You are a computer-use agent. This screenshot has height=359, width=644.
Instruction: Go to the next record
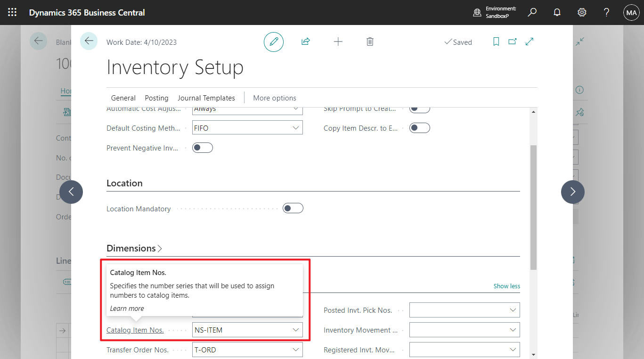pos(573,192)
